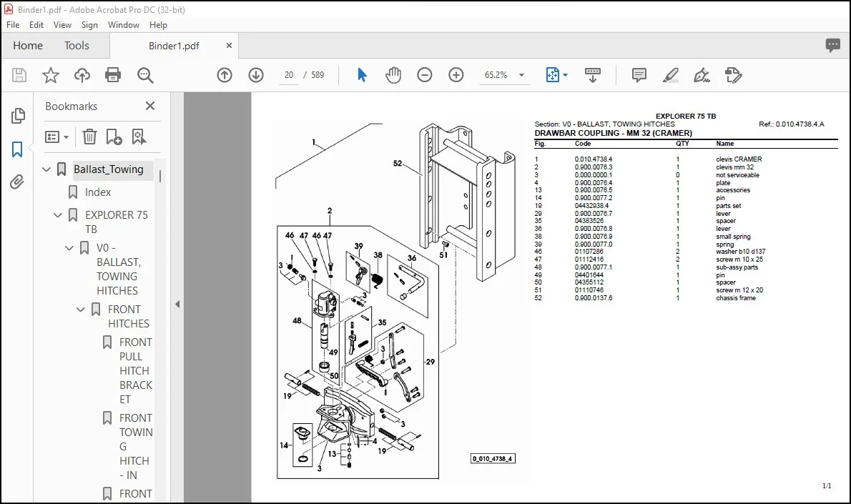The width and height of the screenshot is (851, 504).
Task: Collapse the navigation pane with side arrow
Action: (177, 305)
